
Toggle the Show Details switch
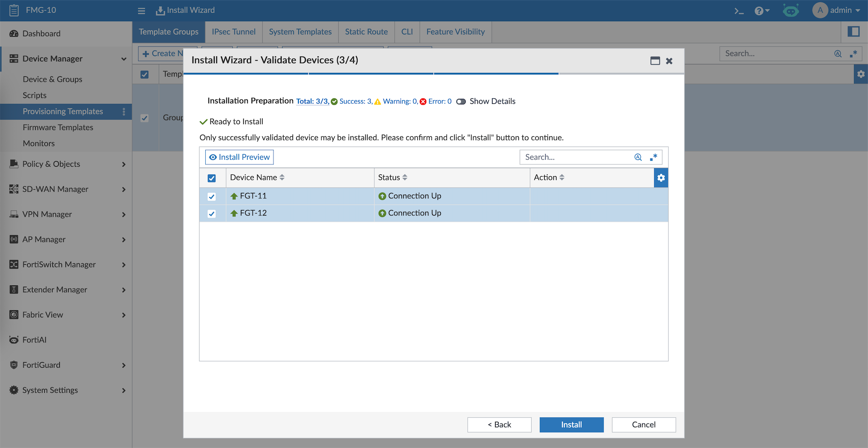pyautogui.click(x=461, y=102)
